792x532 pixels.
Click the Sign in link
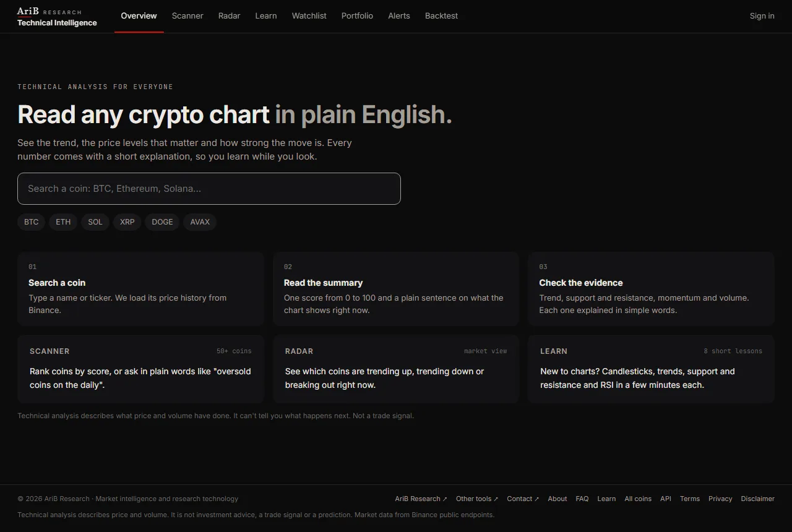[762, 16]
